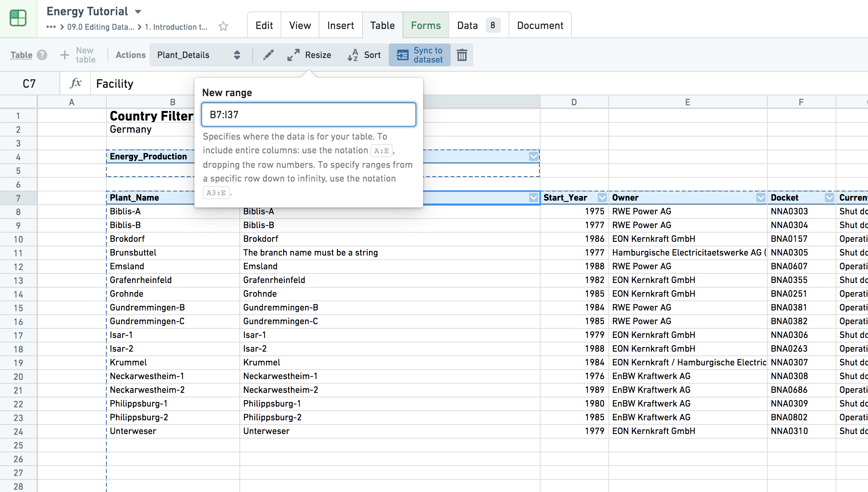Open the Document tab

click(540, 25)
